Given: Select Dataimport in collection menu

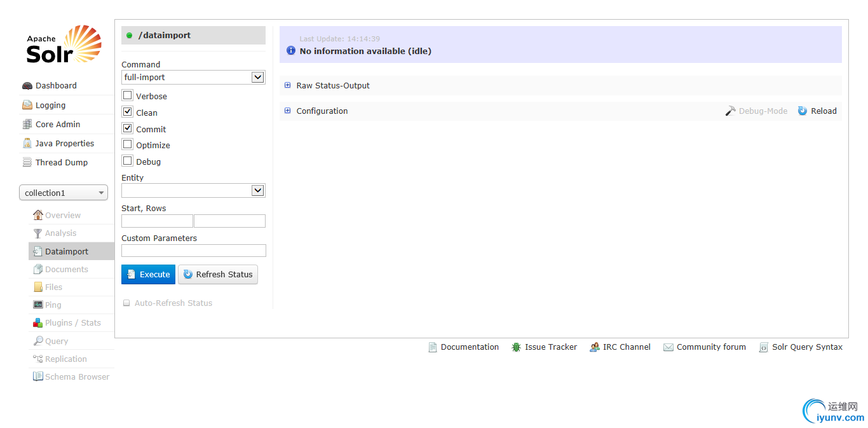Looking at the screenshot, I should click(x=71, y=251).
